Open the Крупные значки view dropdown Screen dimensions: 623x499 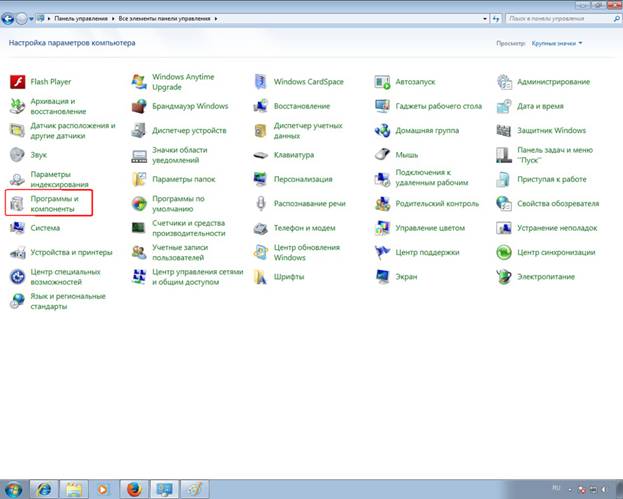[x=557, y=43]
